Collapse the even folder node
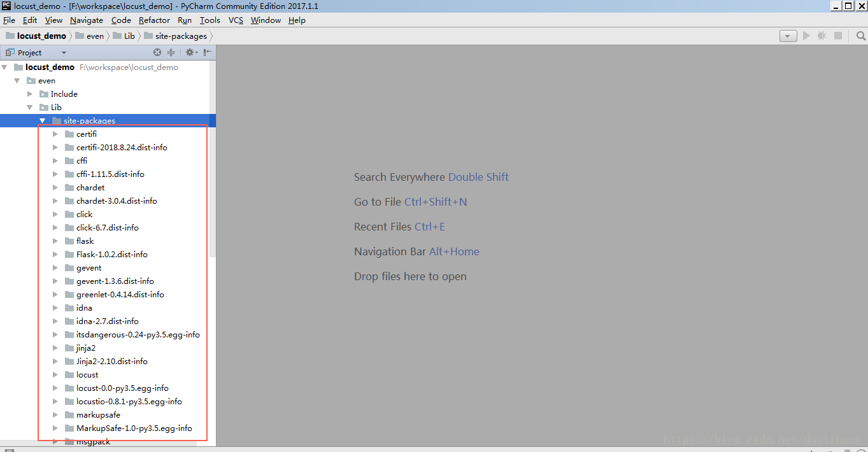The width and height of the screenshot is (868, 452). point(17,81)
